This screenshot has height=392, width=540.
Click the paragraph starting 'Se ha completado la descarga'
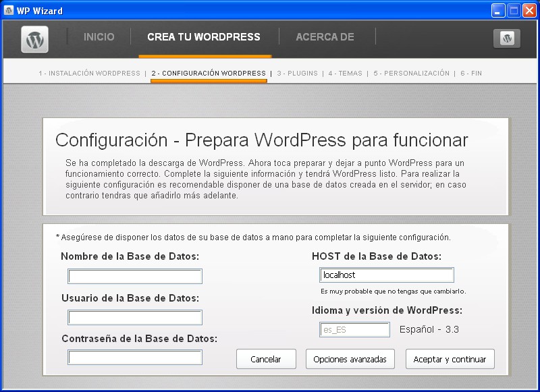point(265,179)
